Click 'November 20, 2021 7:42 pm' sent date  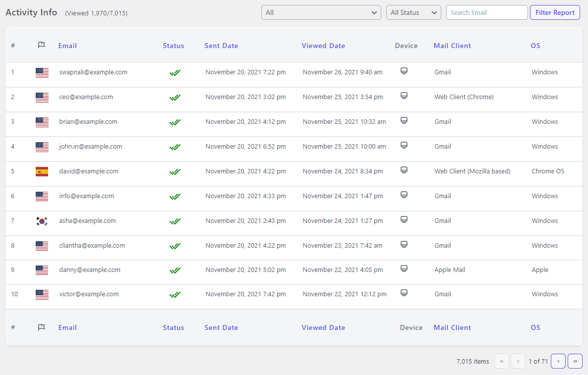coord(245,294)
